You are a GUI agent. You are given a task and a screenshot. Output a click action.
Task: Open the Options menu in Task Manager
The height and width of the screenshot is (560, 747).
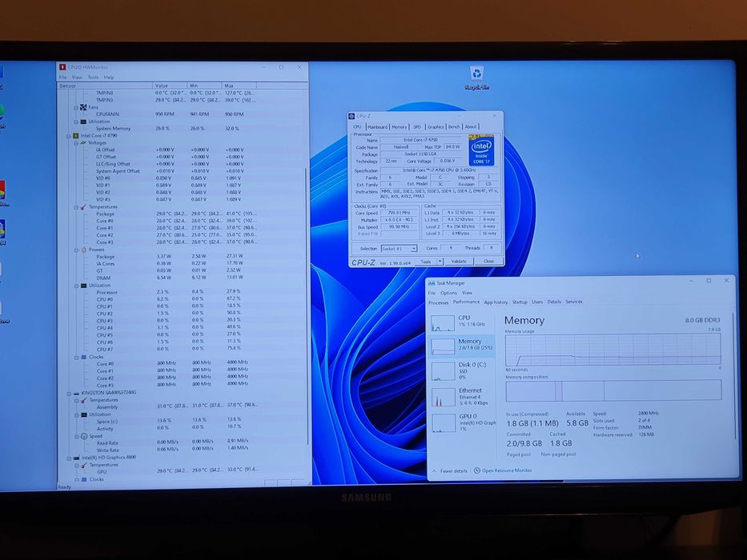point(448,293)
